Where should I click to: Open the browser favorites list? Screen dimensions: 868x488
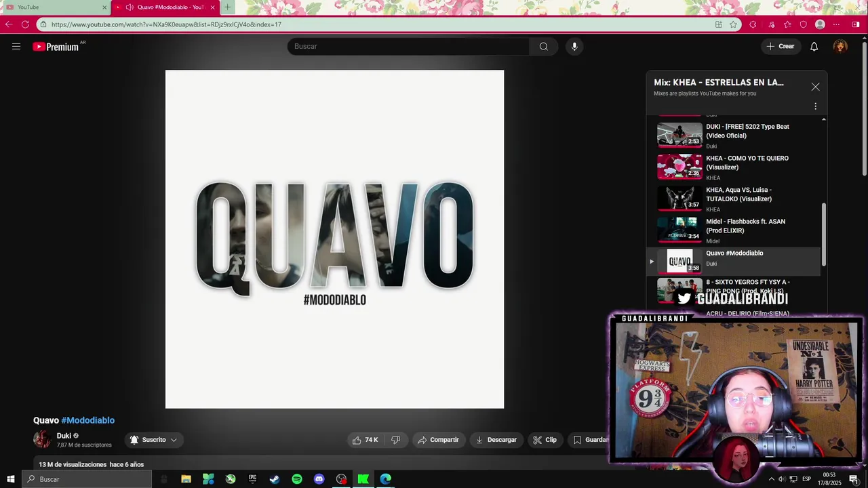click(787, 24)
